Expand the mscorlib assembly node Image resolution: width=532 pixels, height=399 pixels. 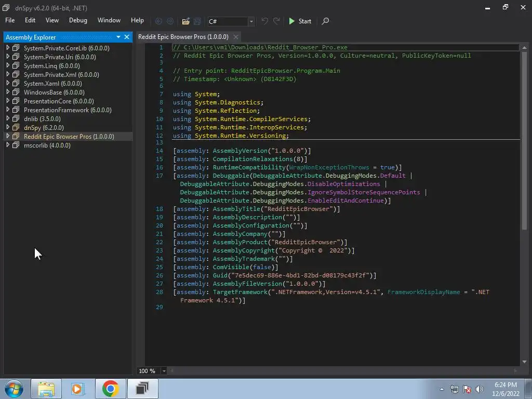[8, 145]
